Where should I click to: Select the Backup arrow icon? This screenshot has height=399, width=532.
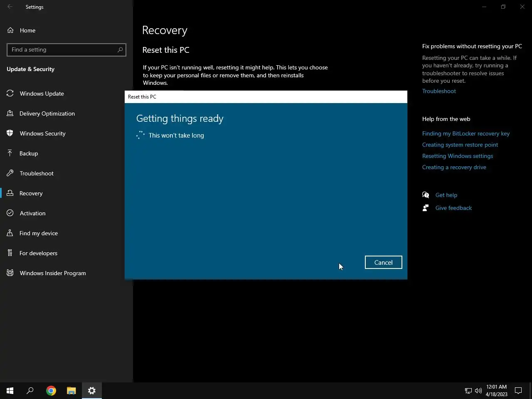coord(10,153)
